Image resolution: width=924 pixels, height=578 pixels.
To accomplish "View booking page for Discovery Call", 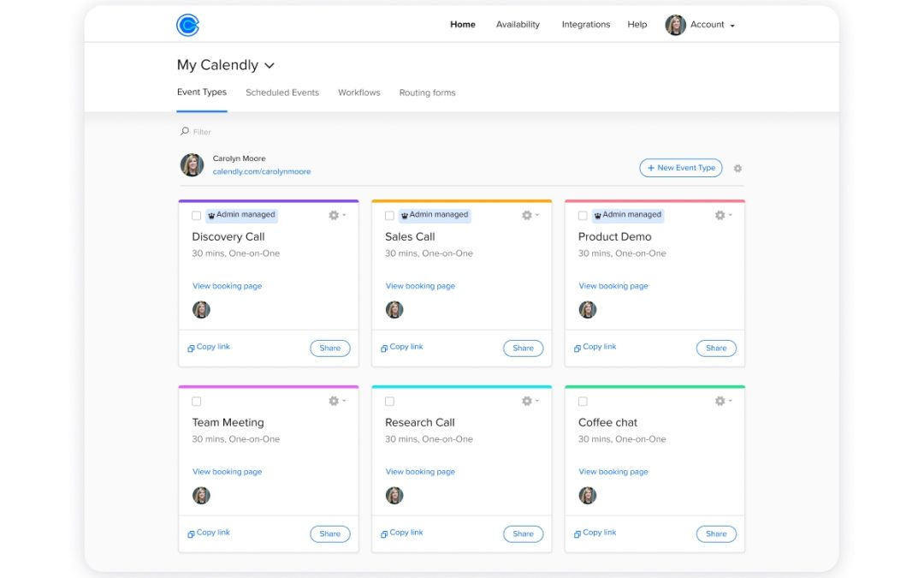I will click(x=227, y=286).
